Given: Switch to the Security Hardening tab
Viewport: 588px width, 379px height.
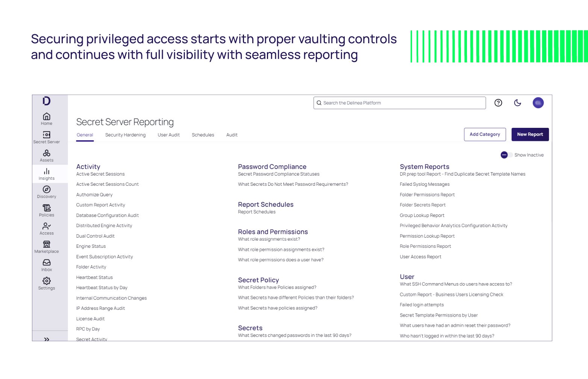Looking at the screenshot, I should click(x=126, y=135).
